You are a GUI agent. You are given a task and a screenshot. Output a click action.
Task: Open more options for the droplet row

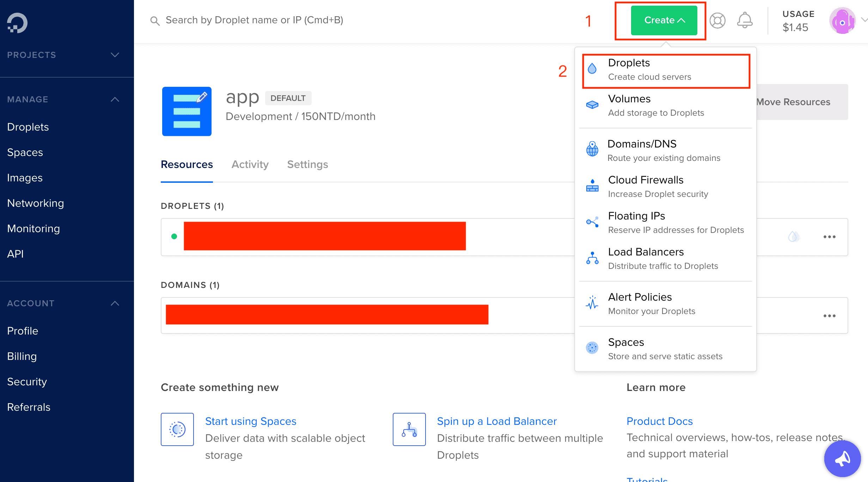tap(829, 237)
